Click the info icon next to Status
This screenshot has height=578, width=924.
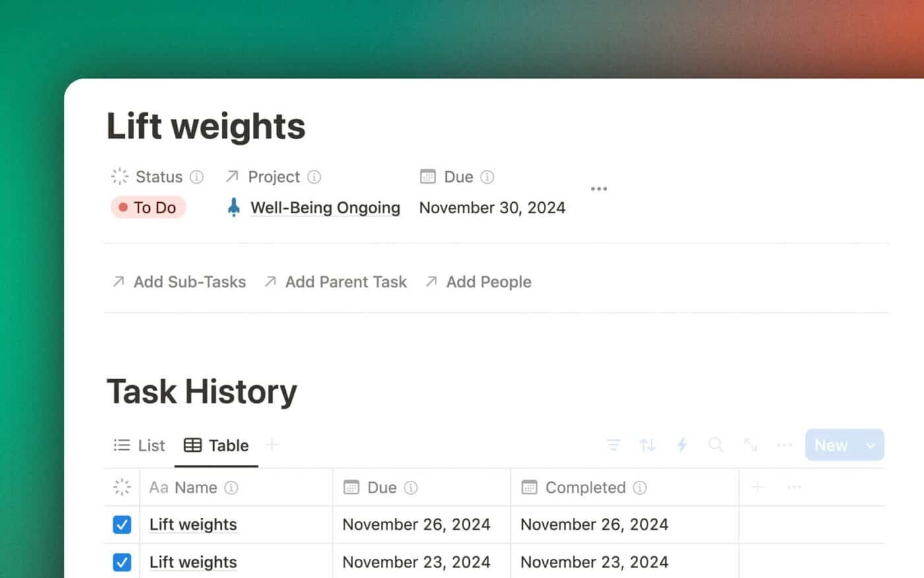[x=197, y=176]
